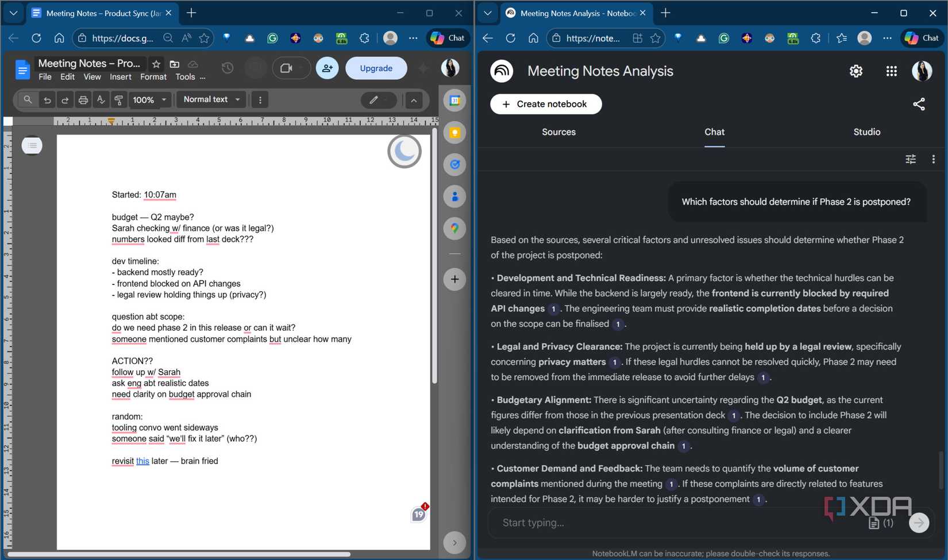The width and height of the screenshot is (948, 560).
Task: Open NotebookLM chat configuration sliders icon
Action: pos(911,159)
